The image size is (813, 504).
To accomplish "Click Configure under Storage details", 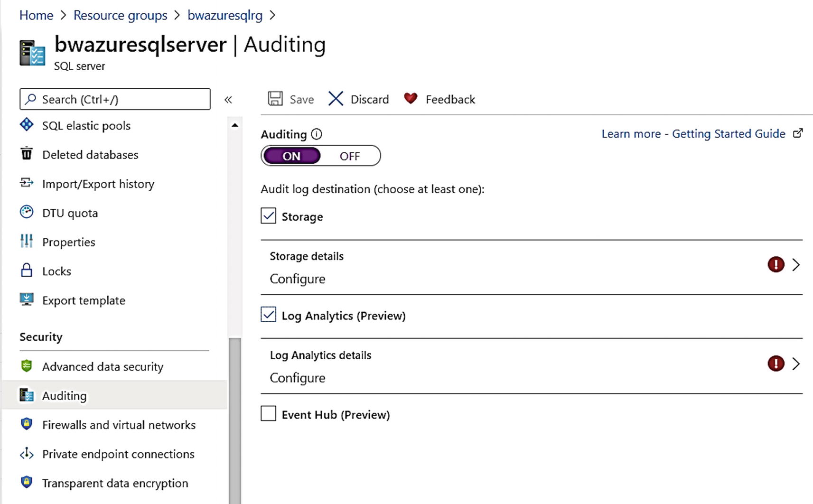I will click(298, 279).
